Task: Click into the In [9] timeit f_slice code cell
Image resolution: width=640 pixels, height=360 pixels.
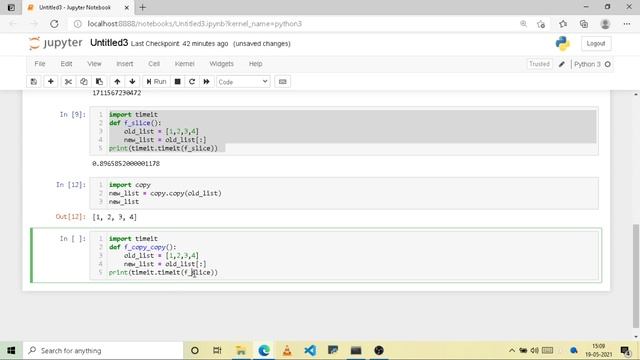Action: pos(344,131)
